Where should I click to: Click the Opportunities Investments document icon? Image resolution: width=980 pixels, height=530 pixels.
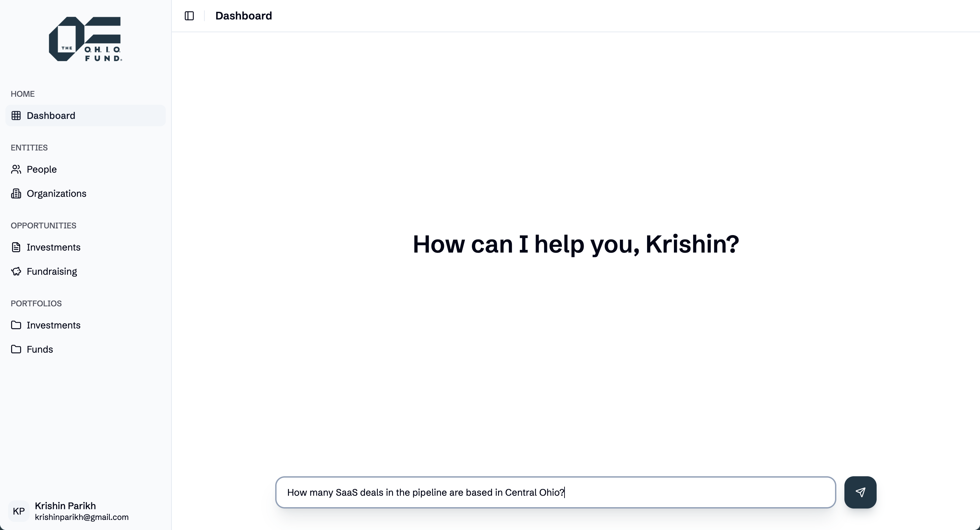point(16,247)
